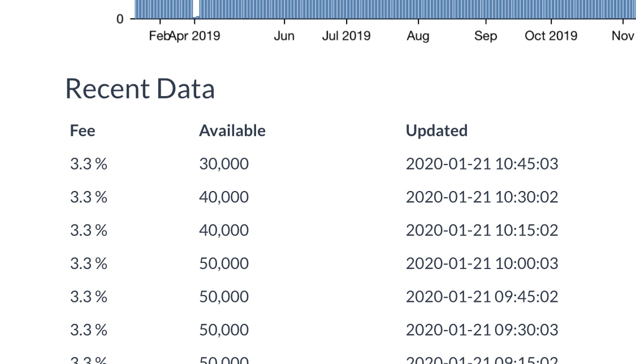636x364 pixels.
Task: Click the 0 value on the y-axis
Action: 119,19
